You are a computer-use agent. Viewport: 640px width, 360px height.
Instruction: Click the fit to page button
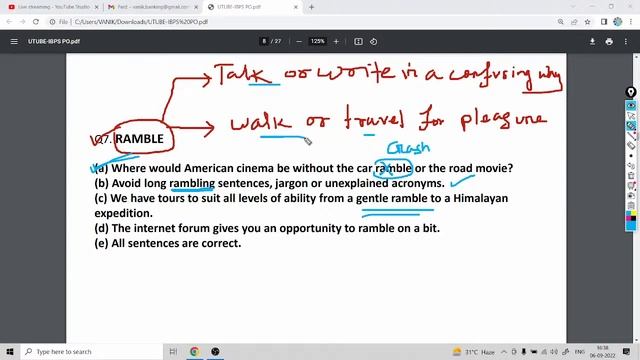[358, 42]
